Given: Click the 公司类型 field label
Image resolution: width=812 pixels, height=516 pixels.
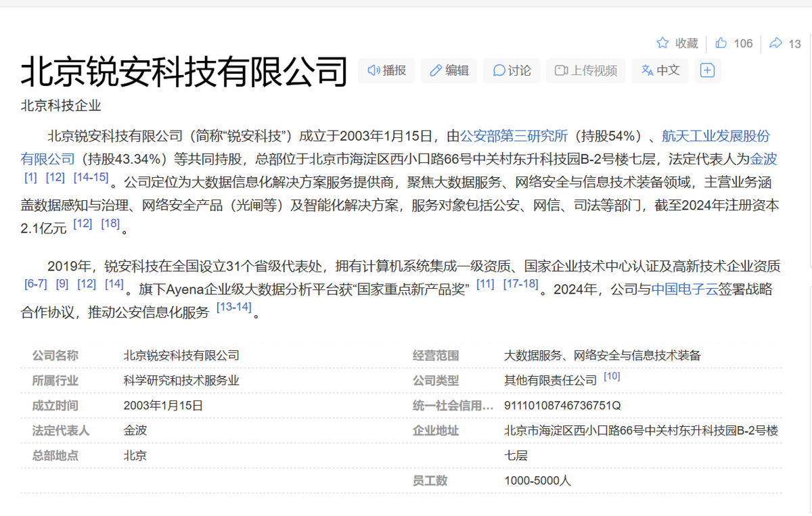Looking at the screenshot, I should click(436, 381).
